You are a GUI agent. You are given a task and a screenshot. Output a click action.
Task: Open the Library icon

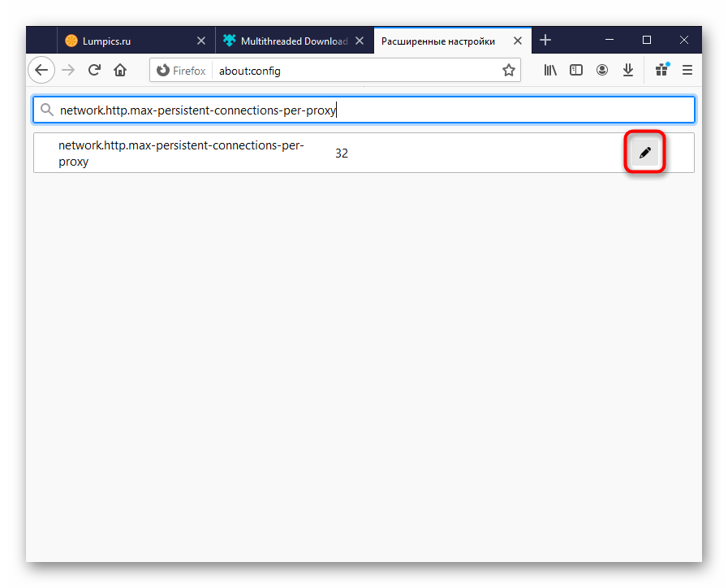pos(550,70)
